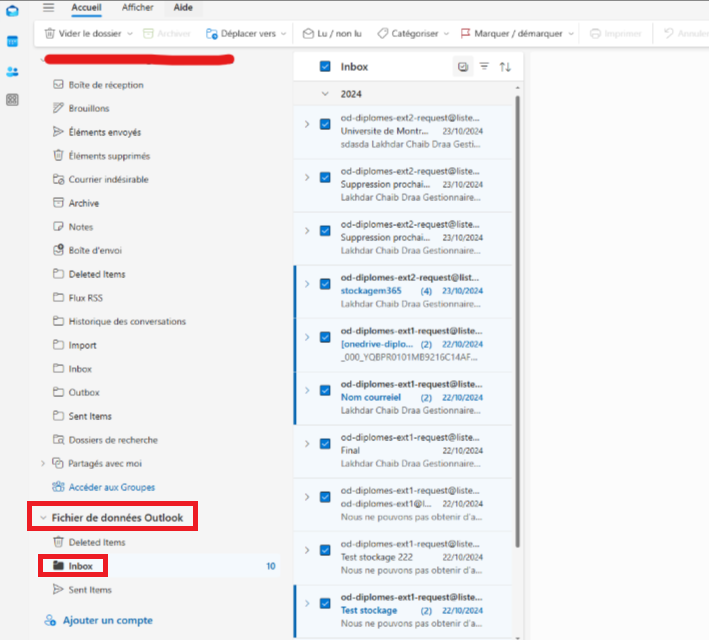Open the Outbox folder
This screenshot has width=709, height=640.
(76, 393)
